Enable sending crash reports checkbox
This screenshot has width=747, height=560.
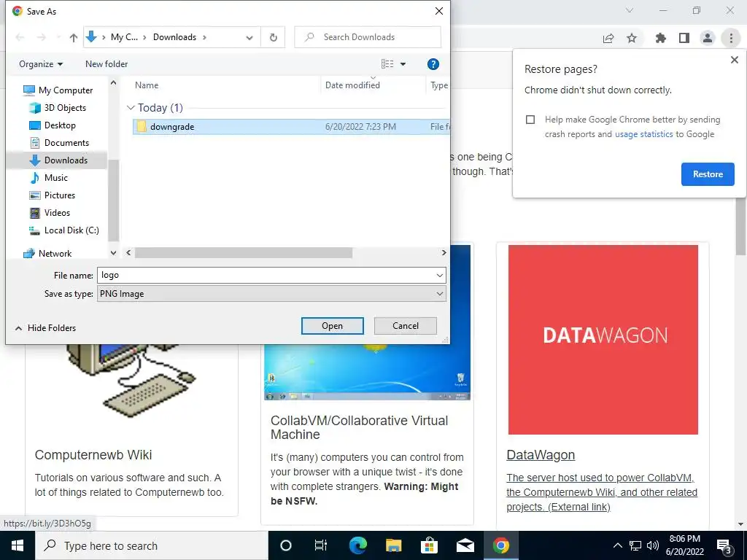530,120
